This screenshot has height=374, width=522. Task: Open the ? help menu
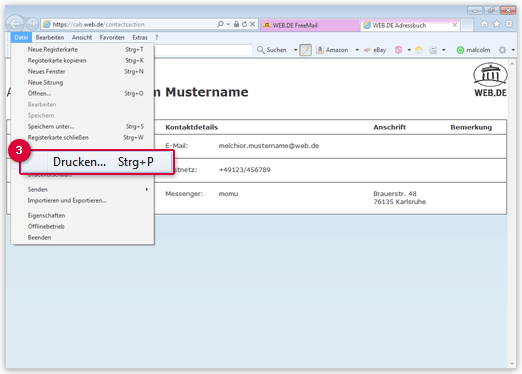[x=157, y=37]
